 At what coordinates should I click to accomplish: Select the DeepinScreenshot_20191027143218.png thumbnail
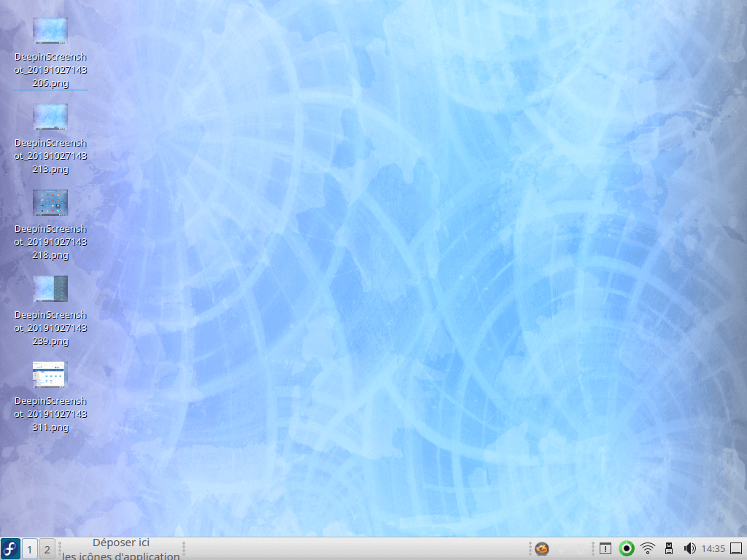pos(50,203)
